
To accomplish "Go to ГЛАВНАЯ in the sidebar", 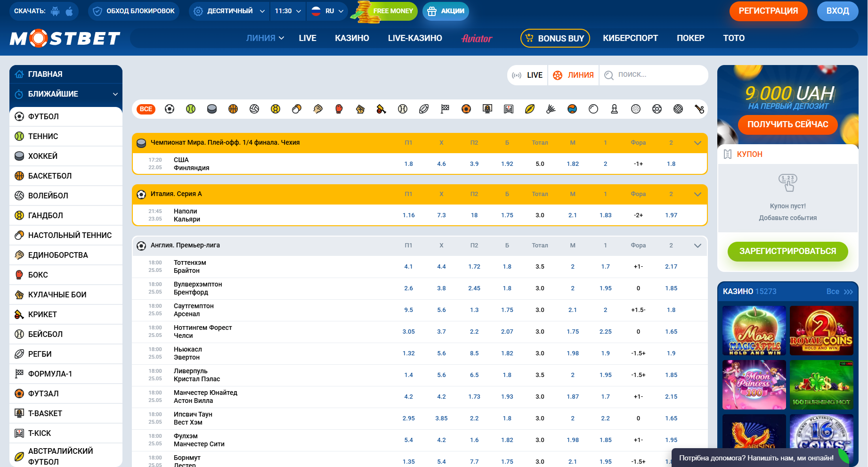I will pyautogui.click(x=66, y=74).
